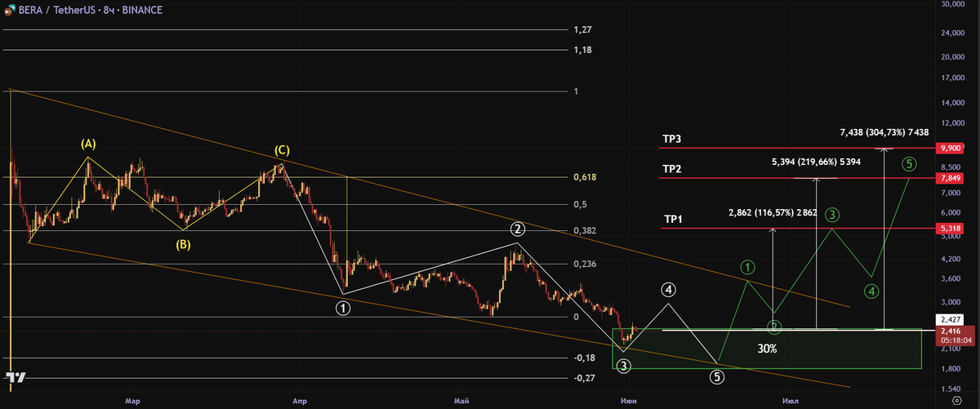
Task: Select the green circled 5 wave label
Action: tap(909, 163)
